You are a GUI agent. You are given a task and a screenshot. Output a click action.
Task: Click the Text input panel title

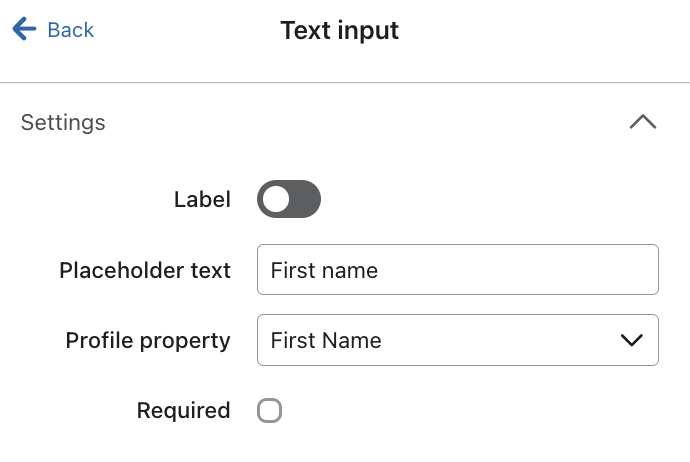click(340, 30)
